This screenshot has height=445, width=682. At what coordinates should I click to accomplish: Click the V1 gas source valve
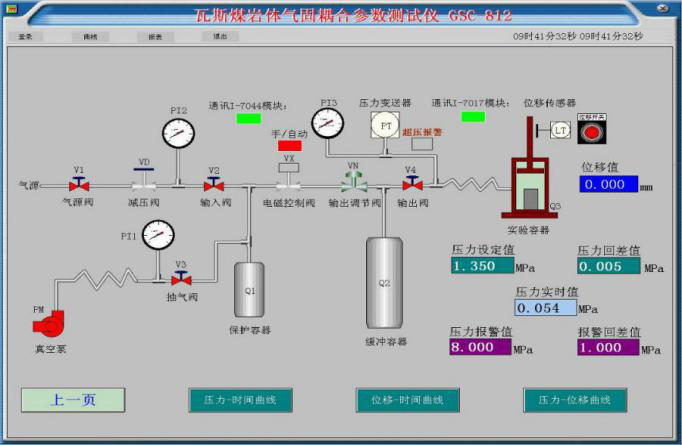(78, 185)
